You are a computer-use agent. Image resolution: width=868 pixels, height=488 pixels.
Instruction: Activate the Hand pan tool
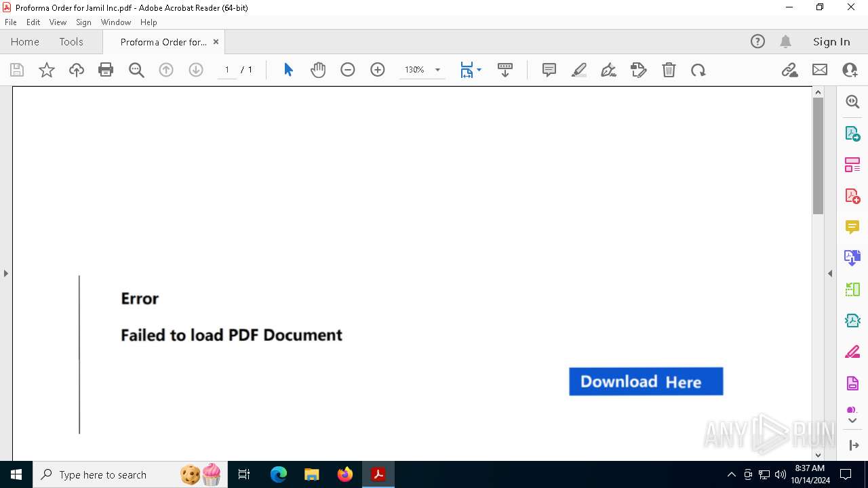[318, 70]
